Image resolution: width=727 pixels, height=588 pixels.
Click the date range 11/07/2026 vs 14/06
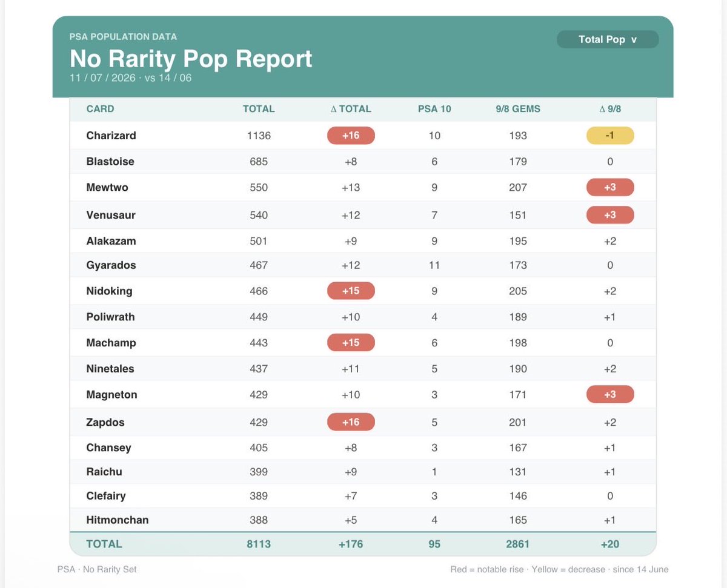130,78
